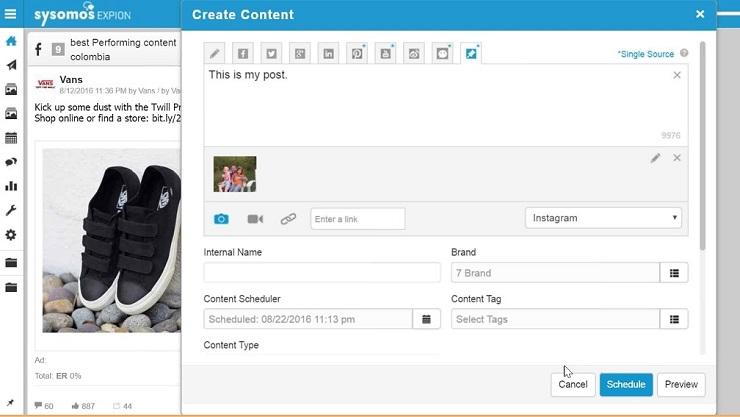Close the Create Content dialog
740x417 pixels.
tap(700, 14)
